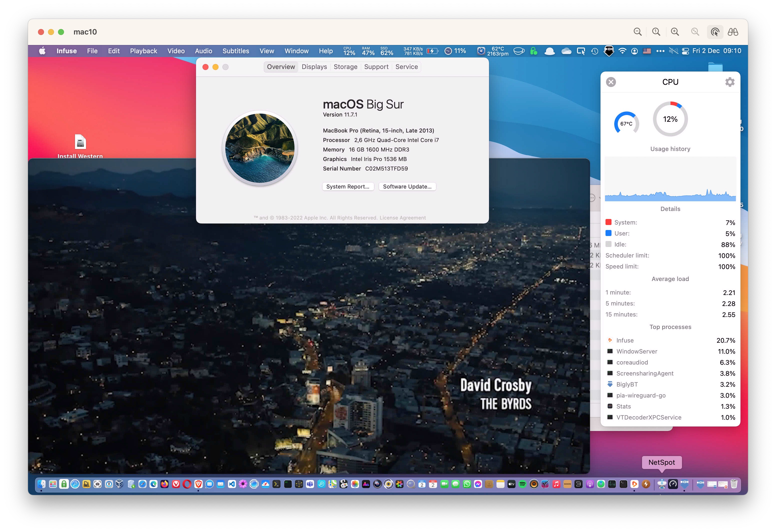Toggle the muted volume menu bar icon
This screenshot has width=776, height=532.
[673, 51]
